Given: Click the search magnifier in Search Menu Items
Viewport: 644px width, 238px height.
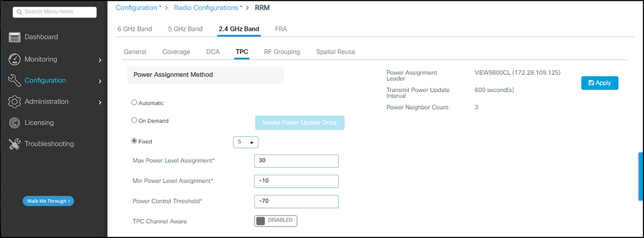Looking at the screenshot, I should point(19,12).
